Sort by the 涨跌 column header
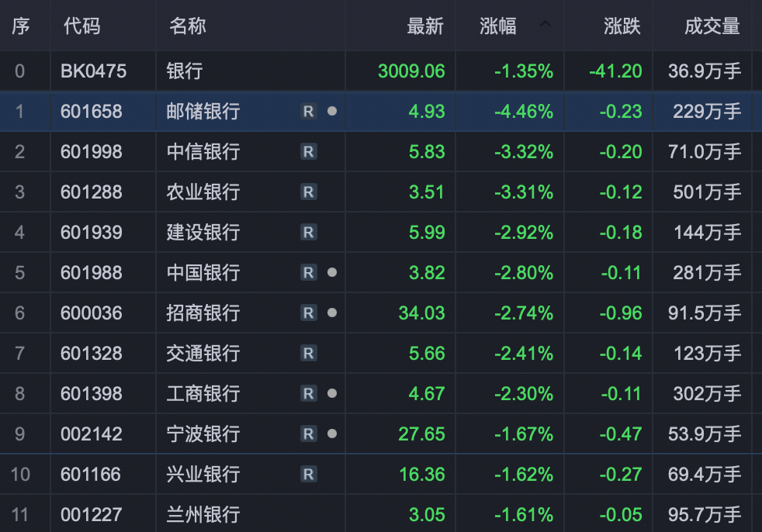 pos(622,26)
